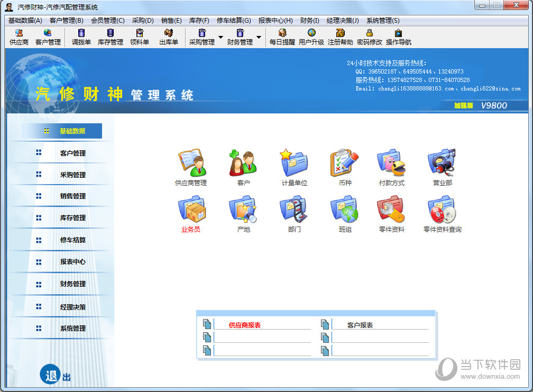
Task: Open the 经理决策(J) menu
Action: pos(343,21)
